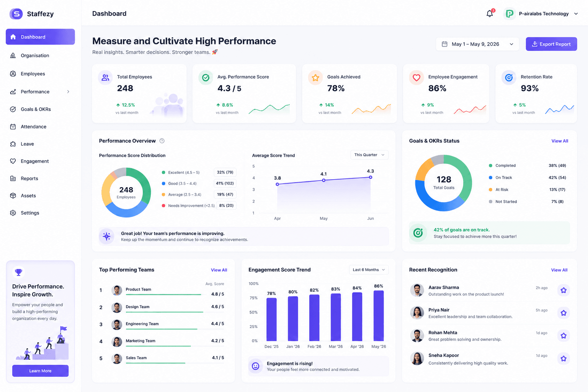
Task: Click the Jun 4.3 data point on trend chart
Action: [371, 177]
